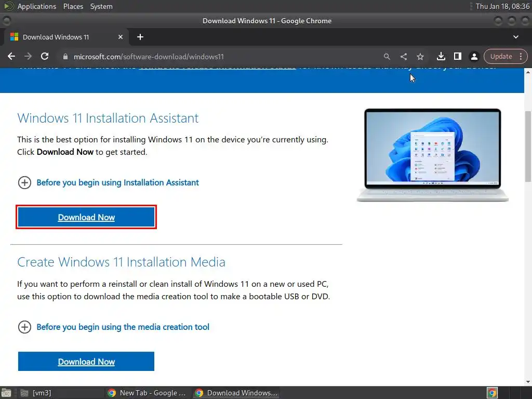Click the Update button in Chrome toolbar
The width and height of the screenshot is (532, 399).
point(501,56)
